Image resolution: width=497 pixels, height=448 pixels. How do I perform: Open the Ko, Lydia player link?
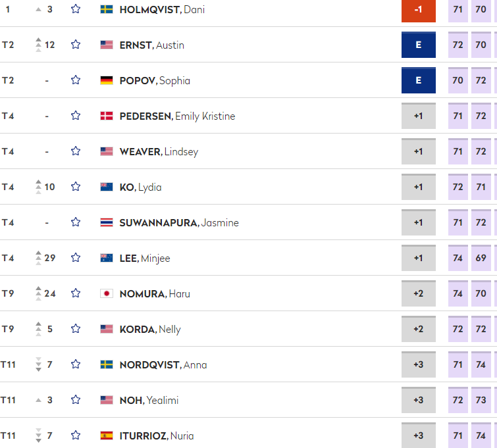click(140, 187)
